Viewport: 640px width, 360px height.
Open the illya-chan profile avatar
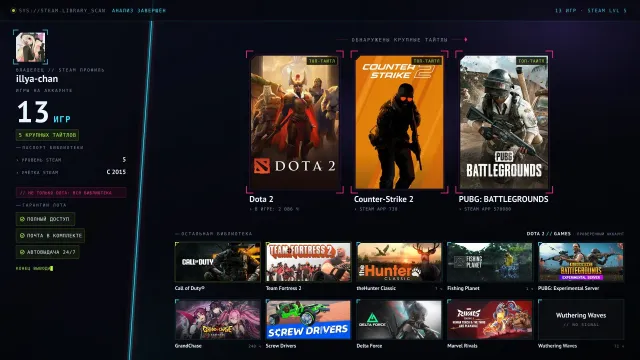click(x=30, y=47)
